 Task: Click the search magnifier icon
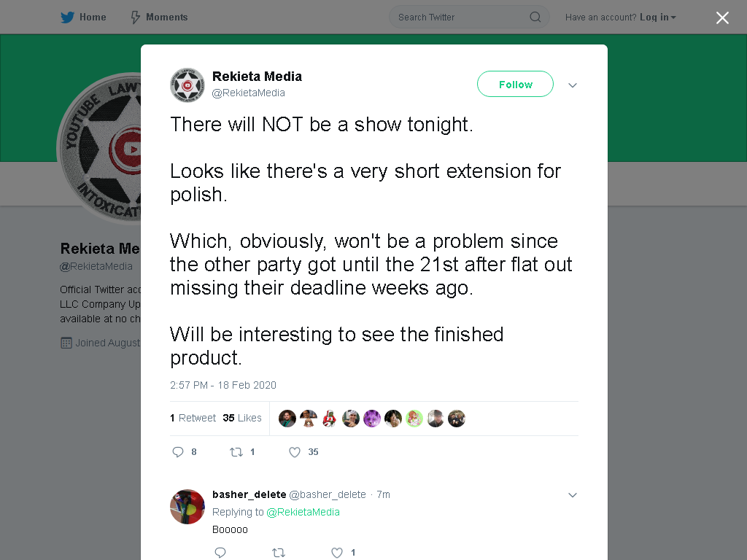(535, 17)
